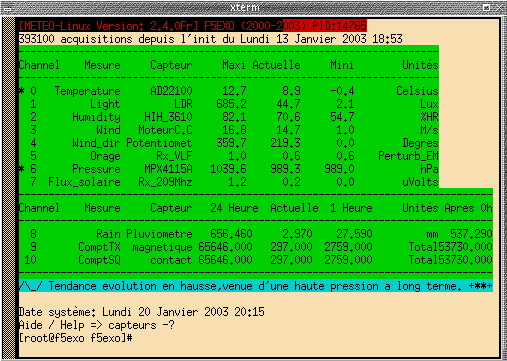The height and width of the screenshot is (361, 507).
Task: Click the minimum Temperature value -0.4
Action: coord(342,91)
